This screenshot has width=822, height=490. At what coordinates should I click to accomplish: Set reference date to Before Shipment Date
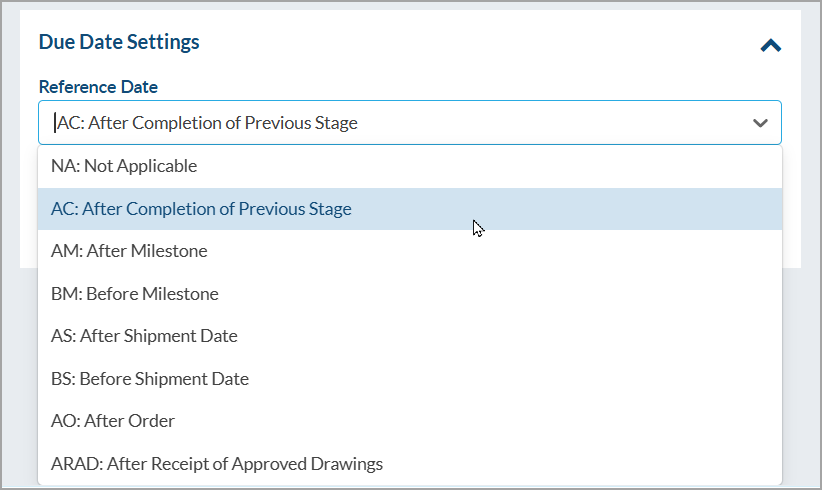(150, 379)
